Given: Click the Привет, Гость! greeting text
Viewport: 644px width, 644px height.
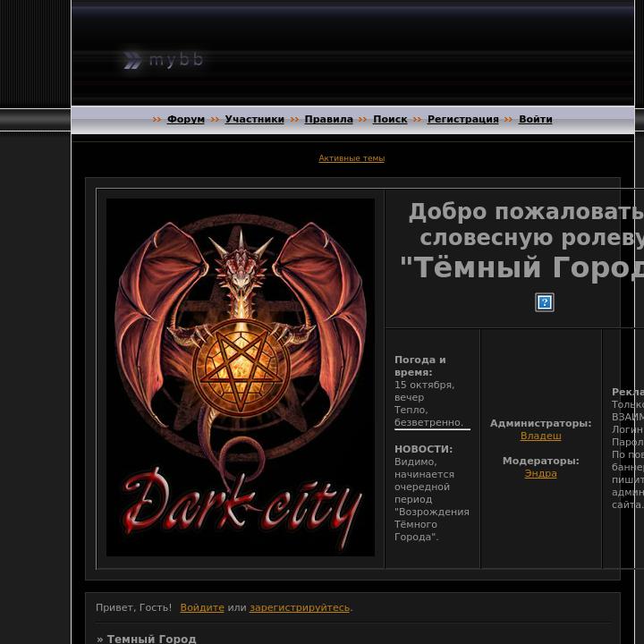Looking at the screenshot, I should pyautogui.click(x=133, y=607).
